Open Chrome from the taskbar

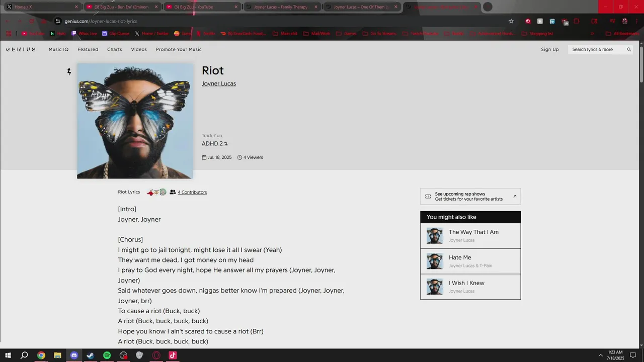point(41,355)
